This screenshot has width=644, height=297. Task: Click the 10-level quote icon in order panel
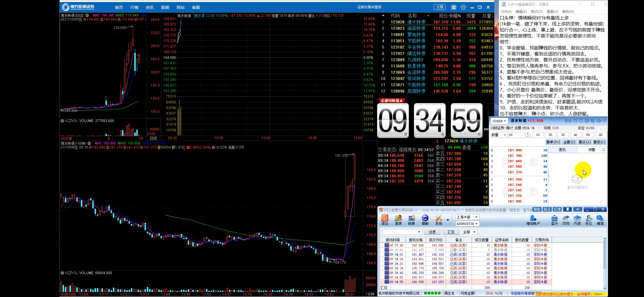[587, 121]
